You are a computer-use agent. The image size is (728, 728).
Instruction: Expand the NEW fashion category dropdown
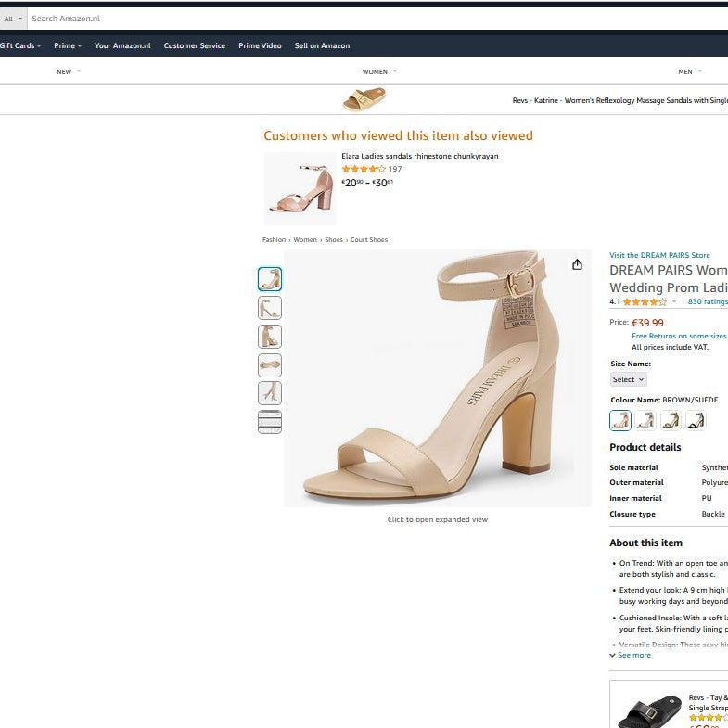[69, 71]
